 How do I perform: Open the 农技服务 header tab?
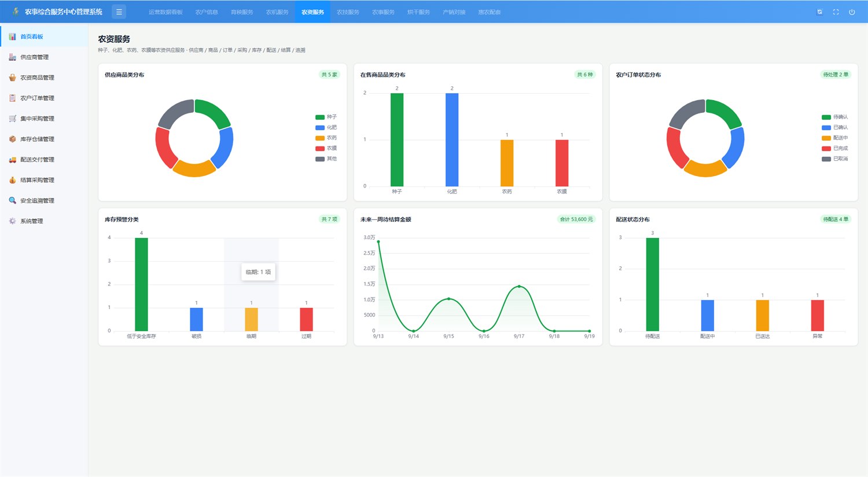[x=348, y=12]
